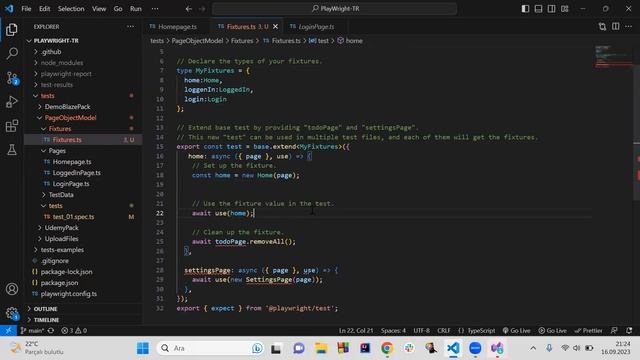This screenshot has width=640, height=360.
Task: Open Source Control view
Action: point(12,78)
